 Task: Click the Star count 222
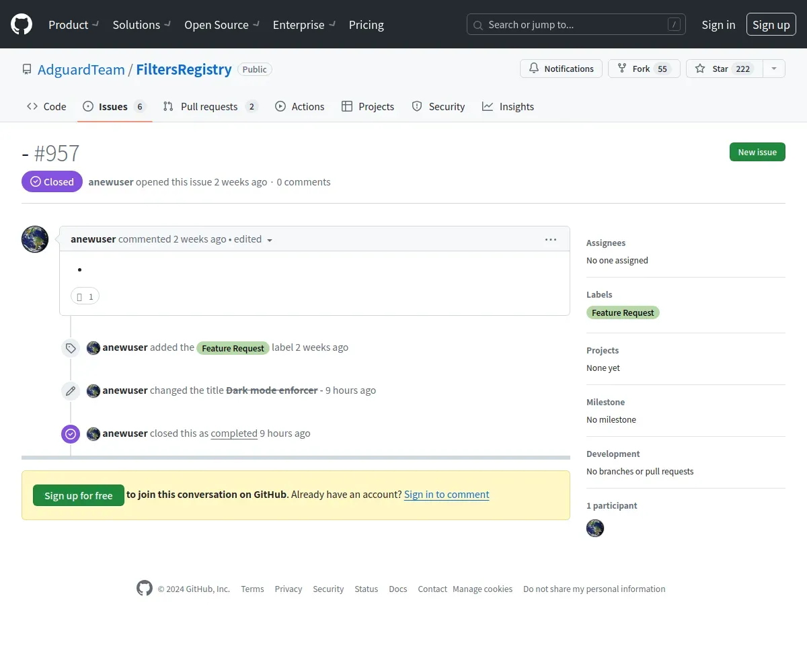[x=743, y=69]
